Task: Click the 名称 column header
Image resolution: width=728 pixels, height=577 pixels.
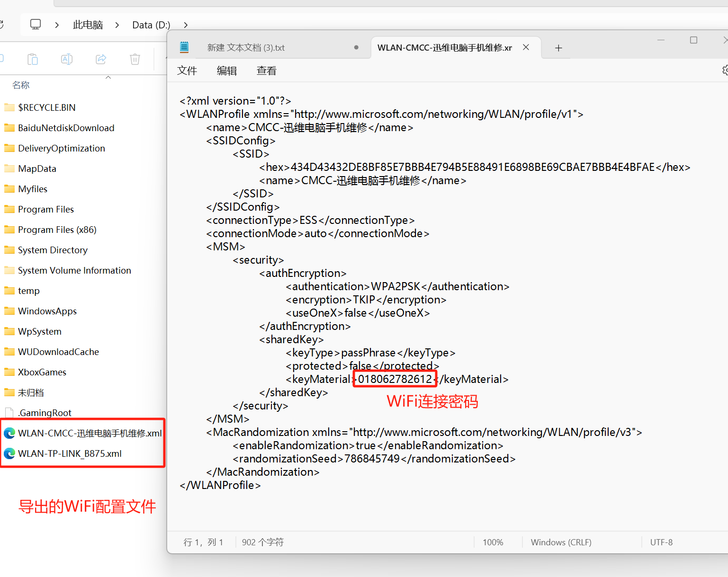Action: pyautogui.click(x=21, y=85)
